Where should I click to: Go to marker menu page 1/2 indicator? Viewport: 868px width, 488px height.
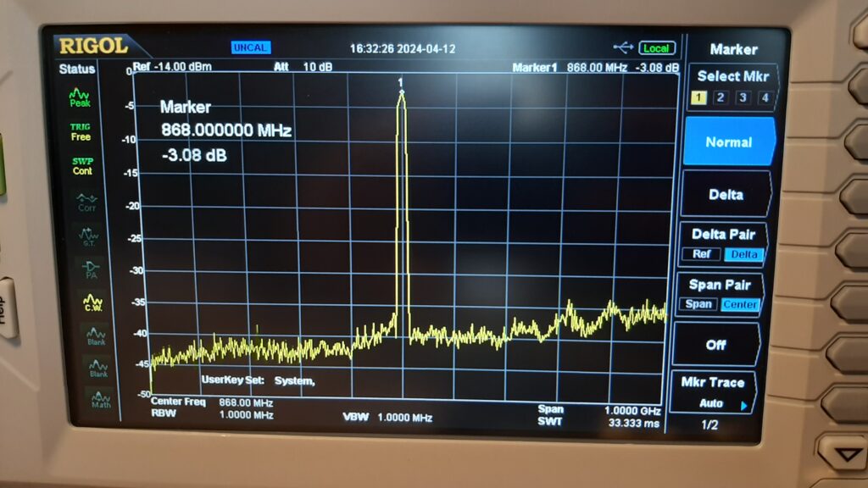coord(710,424)
